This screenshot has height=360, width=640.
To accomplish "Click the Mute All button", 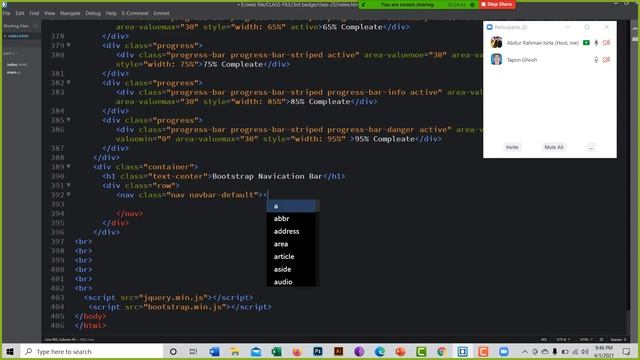I will point(554,147).
